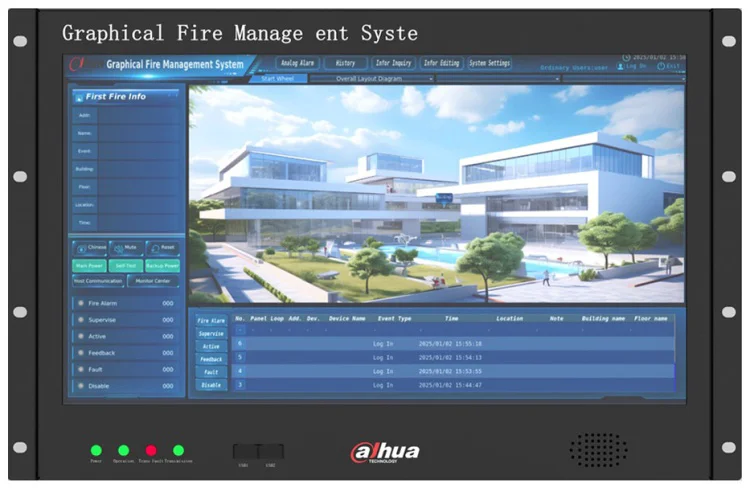750x489 pixels.
Task: Open the History menu
Action: point(345,63)
